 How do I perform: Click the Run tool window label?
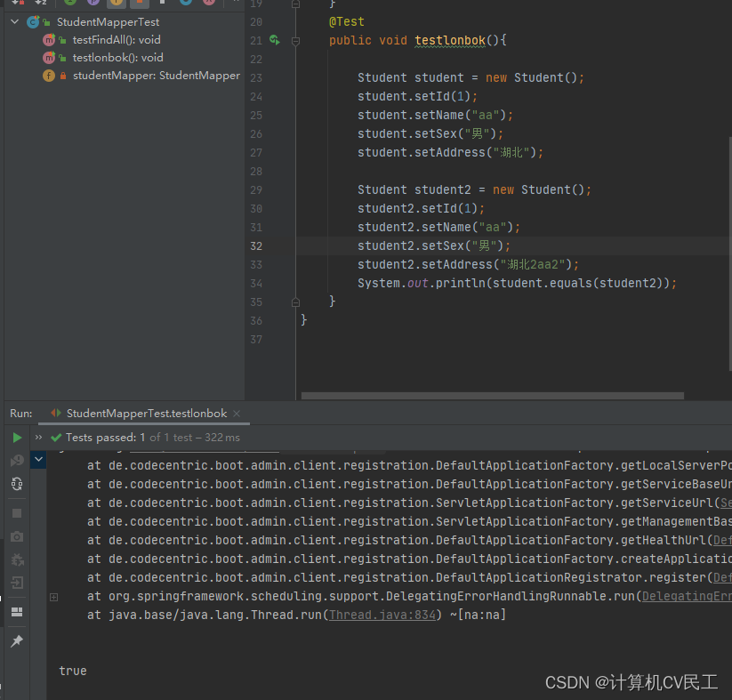pos(21,414)
